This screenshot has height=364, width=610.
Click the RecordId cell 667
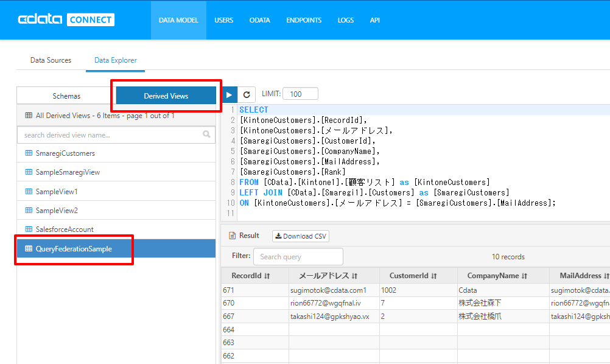pyautogui.click(x=255, y=317)
